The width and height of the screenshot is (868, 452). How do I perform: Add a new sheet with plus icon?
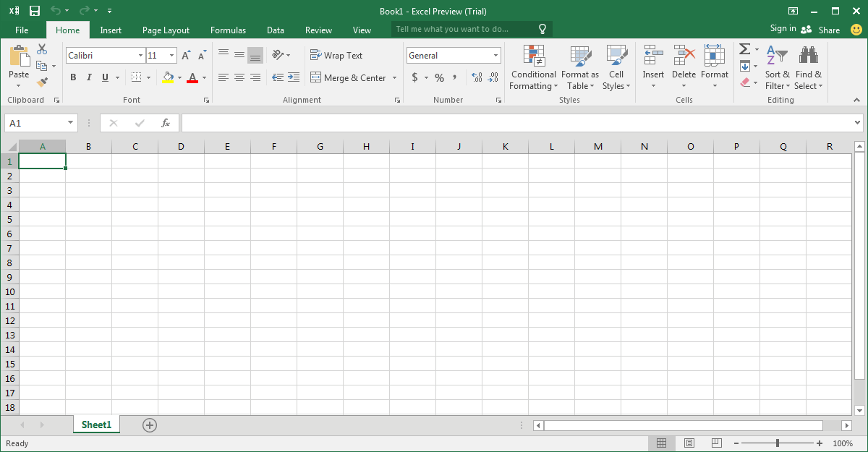pos(150,425)
